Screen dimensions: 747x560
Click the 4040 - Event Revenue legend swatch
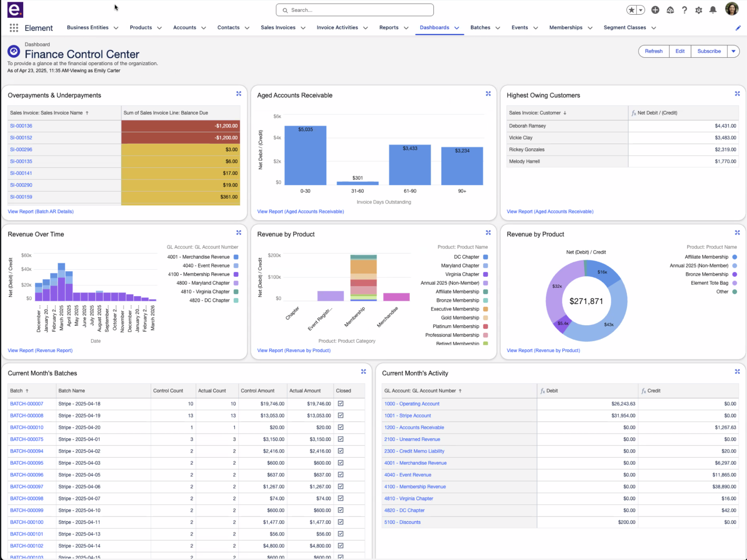[x=236, y=266]
